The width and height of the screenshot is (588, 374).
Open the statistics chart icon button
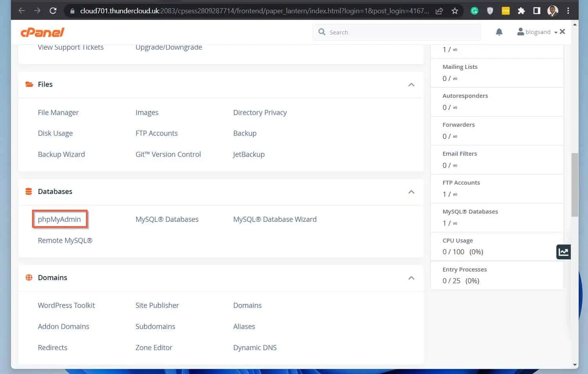563,252
